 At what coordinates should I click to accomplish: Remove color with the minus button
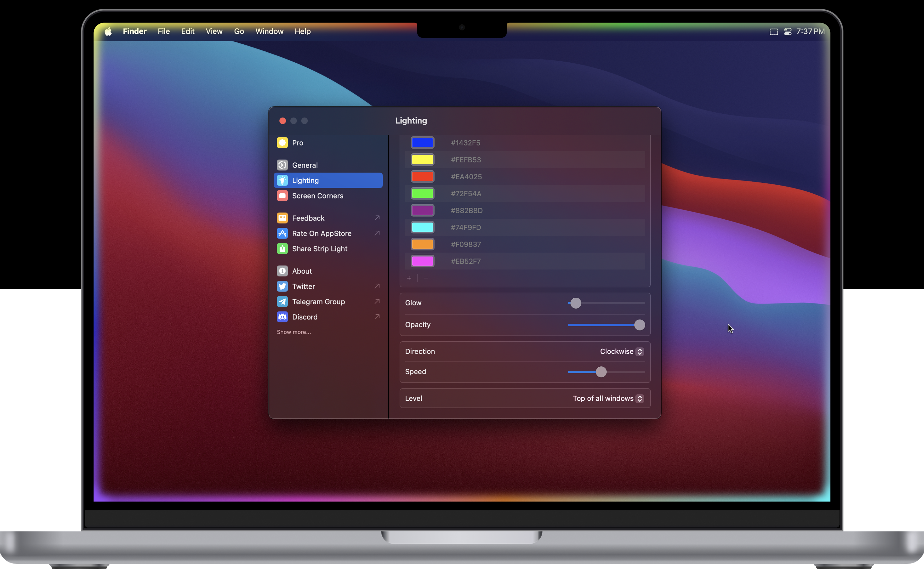pos(426,278)
